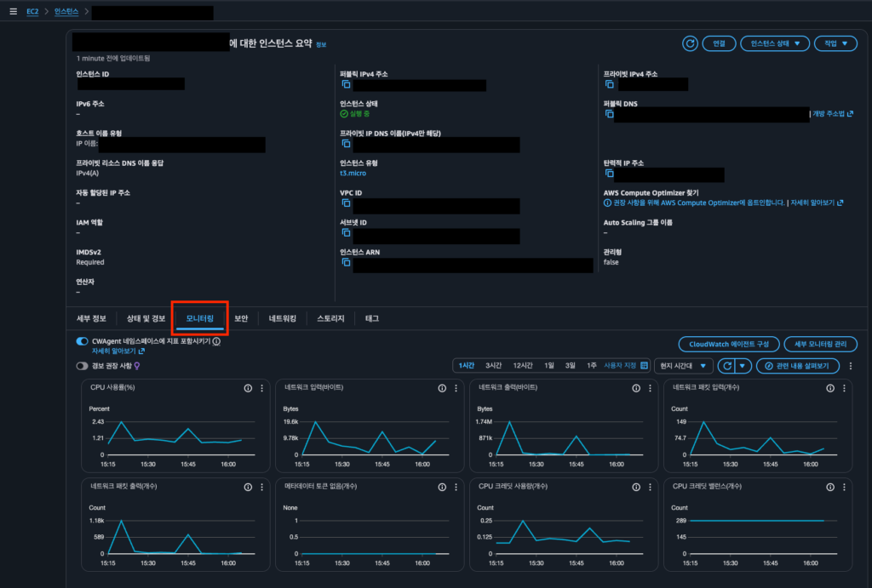Viewport: 872px width, 588px height.
Task: Click the t3.micro instance type link
Action: coord(352,174)
